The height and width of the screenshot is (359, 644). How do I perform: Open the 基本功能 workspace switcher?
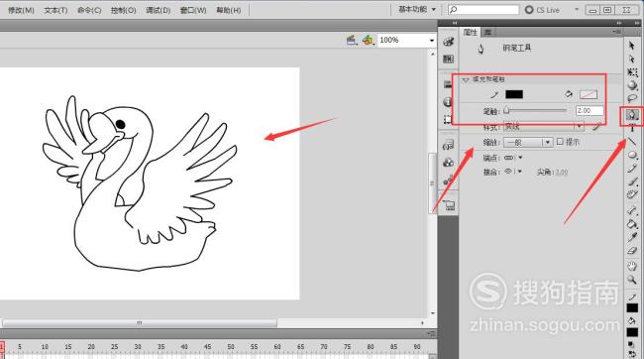(x=417, y=9)
